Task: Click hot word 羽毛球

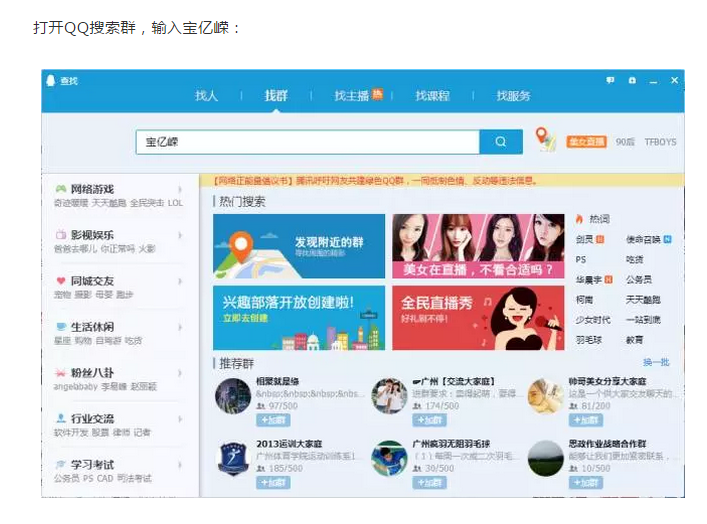Action: click(x=589, y=340)
